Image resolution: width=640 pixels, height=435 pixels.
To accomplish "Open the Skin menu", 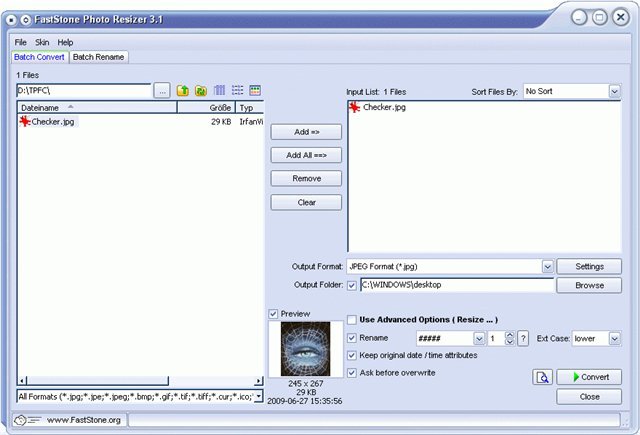I will click(x=42, y=43).
